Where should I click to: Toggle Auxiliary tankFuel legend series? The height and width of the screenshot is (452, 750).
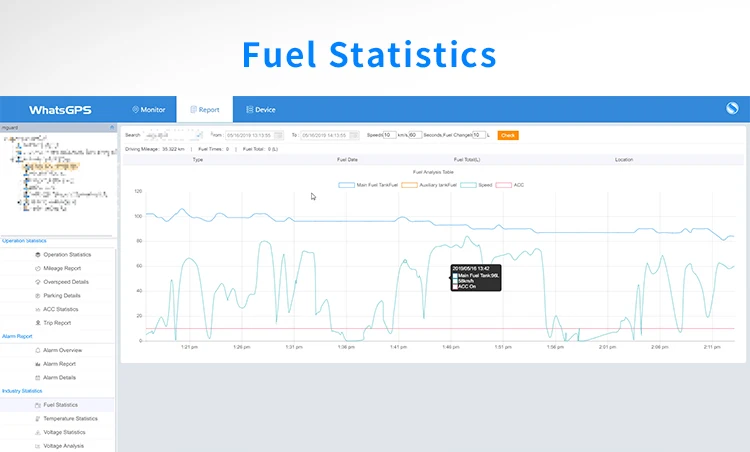pos(429,185)
